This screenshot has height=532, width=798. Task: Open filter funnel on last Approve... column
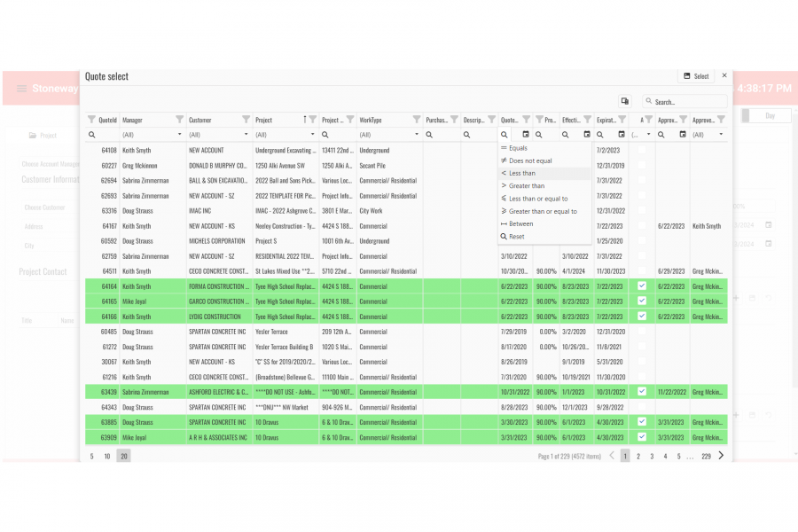(721, 120)
